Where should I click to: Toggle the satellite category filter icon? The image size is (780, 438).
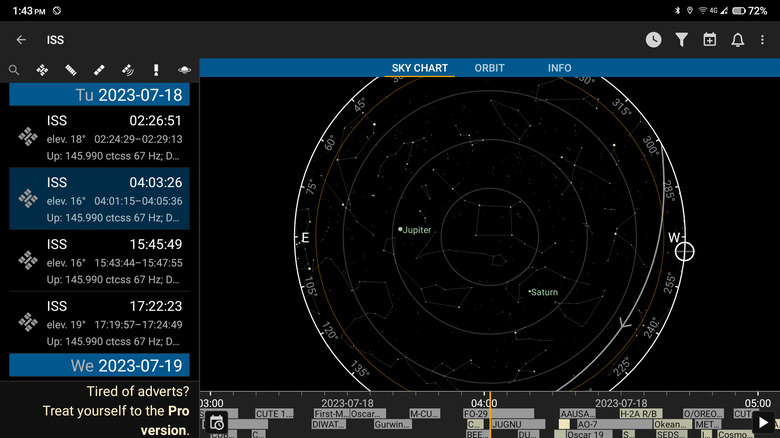(x=42, y=70)
